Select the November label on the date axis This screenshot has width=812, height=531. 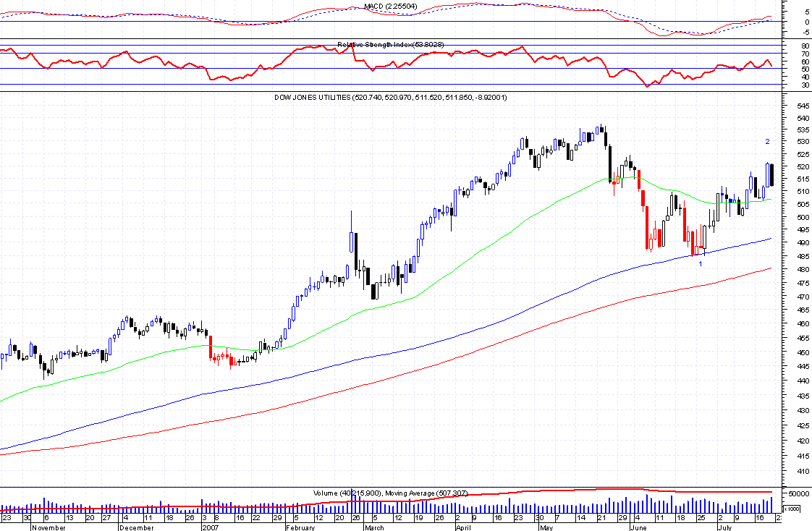point(48,527)
